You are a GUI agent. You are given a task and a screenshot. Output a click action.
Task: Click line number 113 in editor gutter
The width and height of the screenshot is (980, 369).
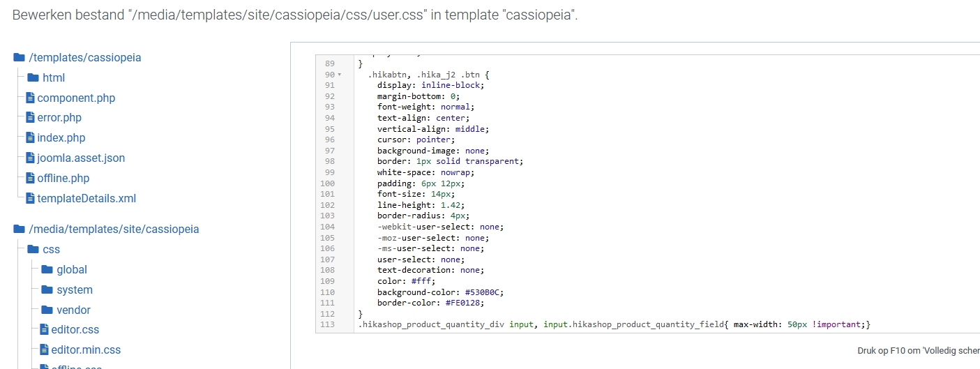[x=327, y=324]
